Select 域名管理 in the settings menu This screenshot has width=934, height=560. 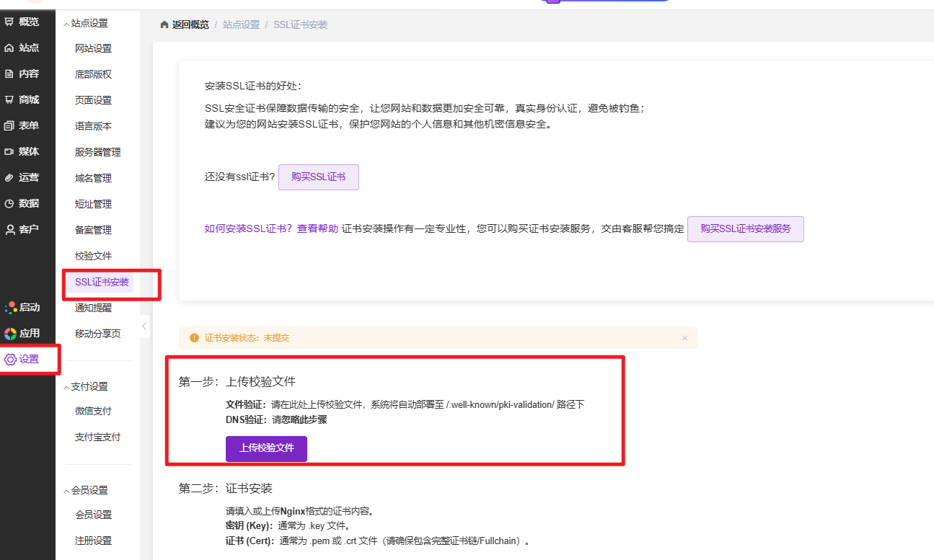point(93,178)
